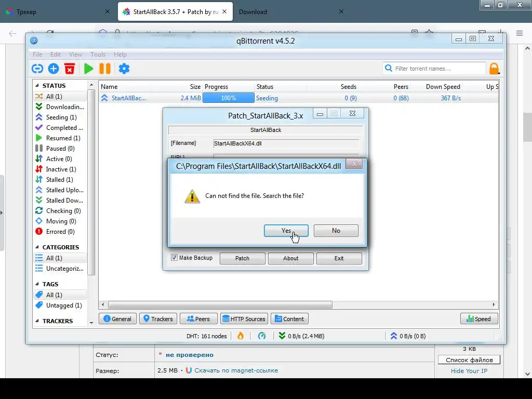Click the search magnifier icon in filter box
Viewport: 532px width, 399px height.
(x=389, y=68)
